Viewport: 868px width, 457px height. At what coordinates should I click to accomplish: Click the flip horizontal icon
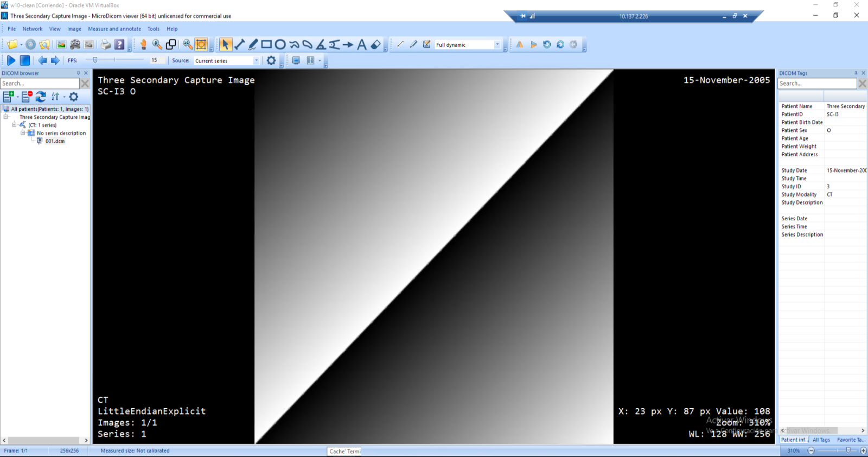click(x=520, y=45)
